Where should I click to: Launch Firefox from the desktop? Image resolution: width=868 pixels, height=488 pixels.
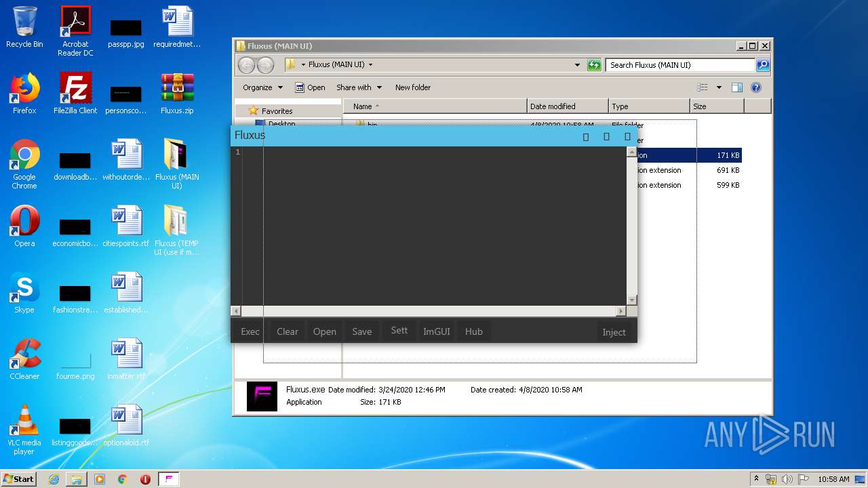pos(24,94)
